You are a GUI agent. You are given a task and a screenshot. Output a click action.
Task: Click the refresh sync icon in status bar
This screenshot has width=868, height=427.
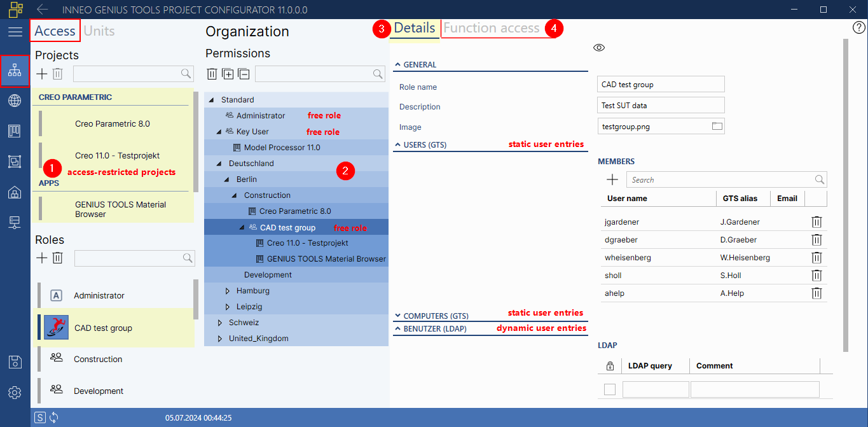click(54, 417)
